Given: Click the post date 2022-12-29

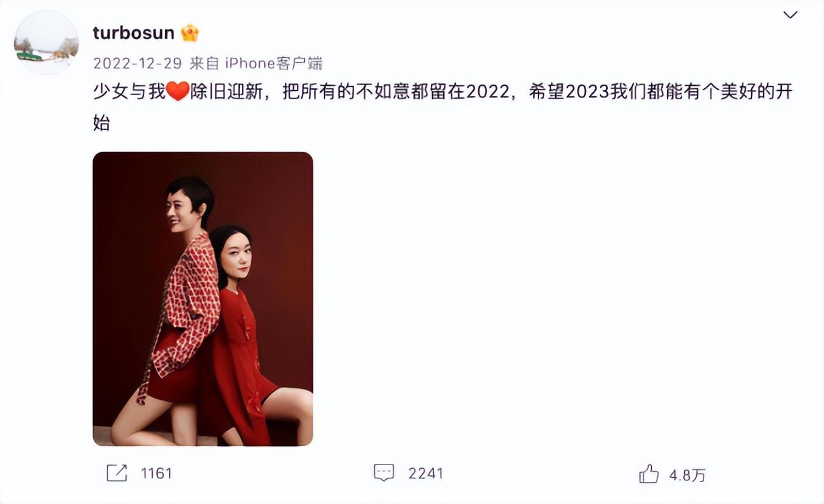Looking at the screenshot, I should point(138,63).
